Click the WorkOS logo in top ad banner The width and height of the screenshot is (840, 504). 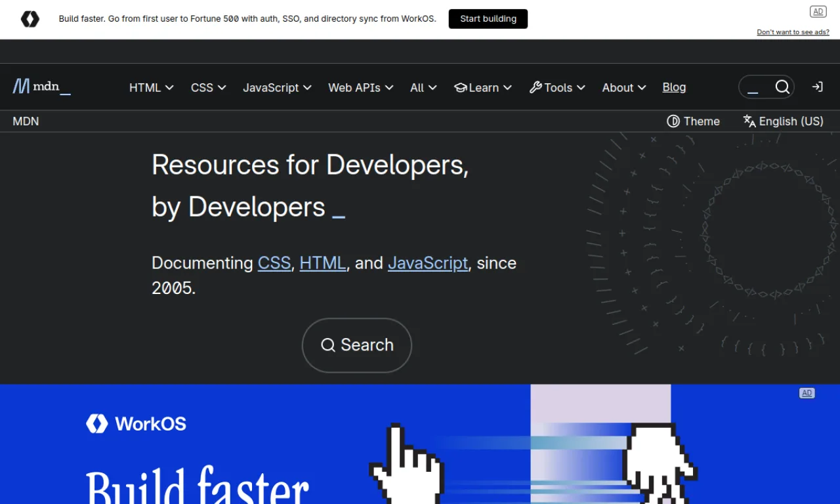(30, 19)
